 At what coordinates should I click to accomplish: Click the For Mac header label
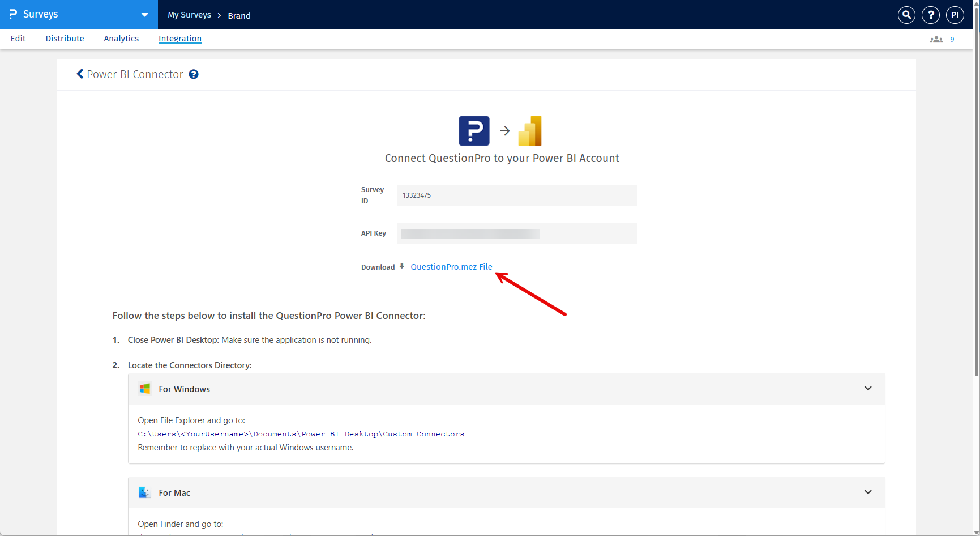[x=174, y=493]
